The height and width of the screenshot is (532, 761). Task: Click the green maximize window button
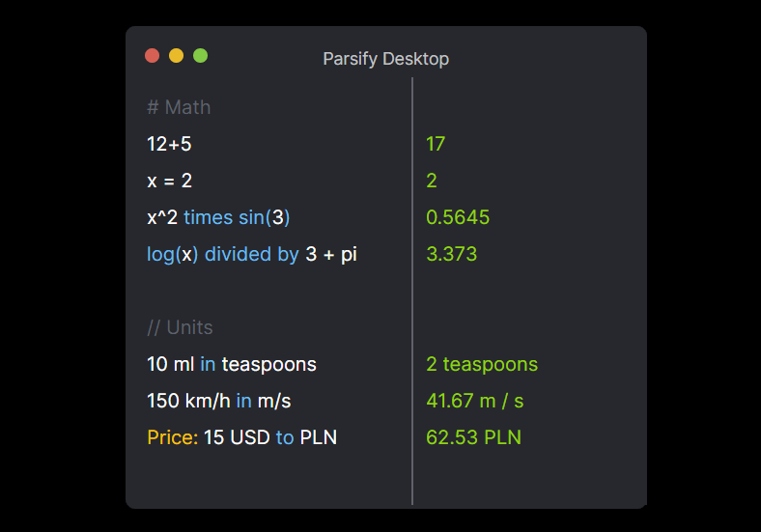(200, 56)
